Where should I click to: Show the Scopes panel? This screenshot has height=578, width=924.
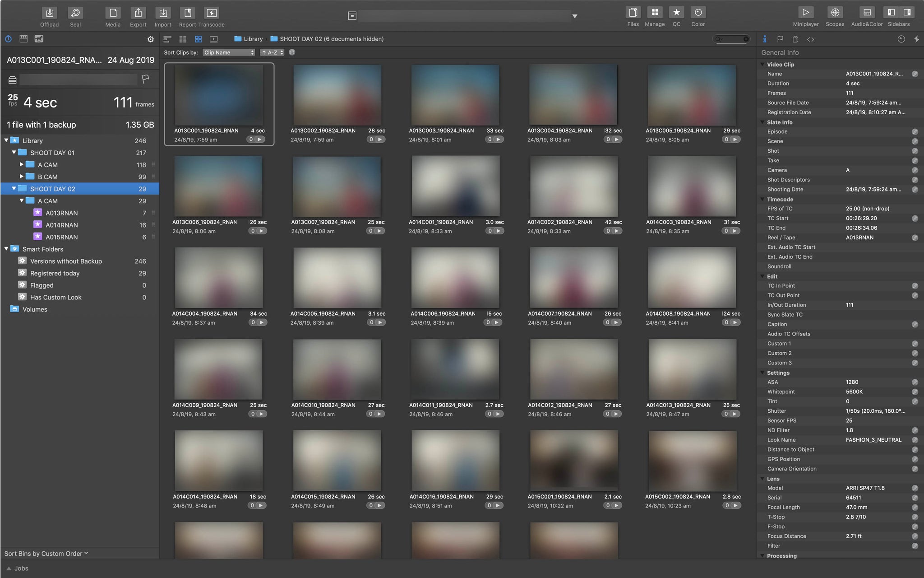[x=835, y=13]
